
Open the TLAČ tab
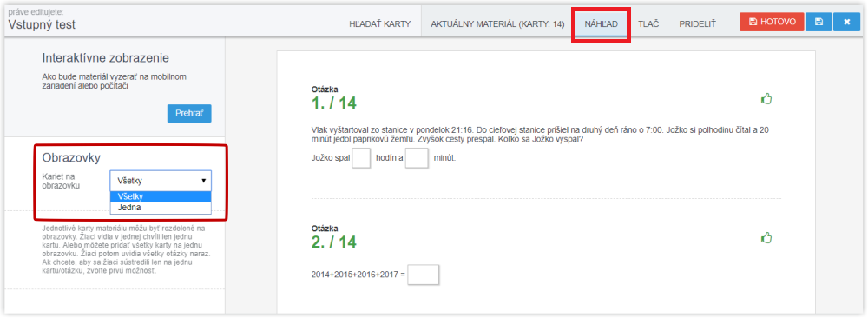pyautogui.click(x=648, y=24)
